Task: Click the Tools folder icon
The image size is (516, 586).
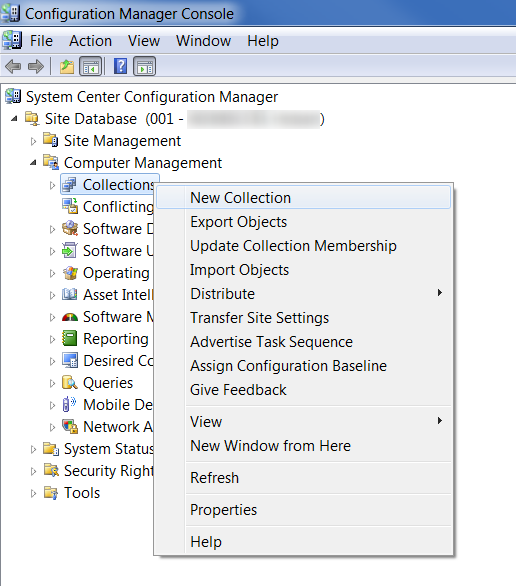Action: pyautogui.click(x=51, y=493)
